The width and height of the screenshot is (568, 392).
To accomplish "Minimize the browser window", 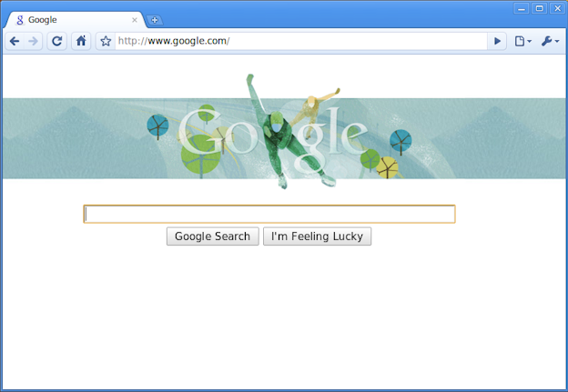I will (522, 8).
